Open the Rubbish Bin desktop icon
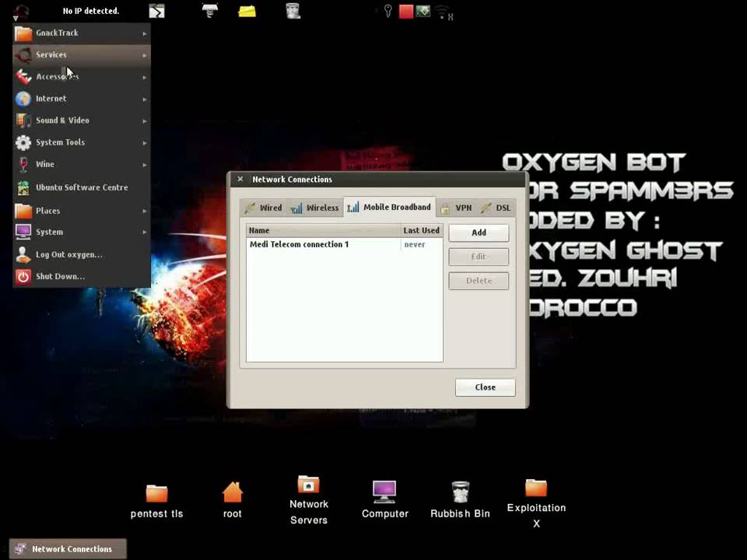 [x=460, y=500]
